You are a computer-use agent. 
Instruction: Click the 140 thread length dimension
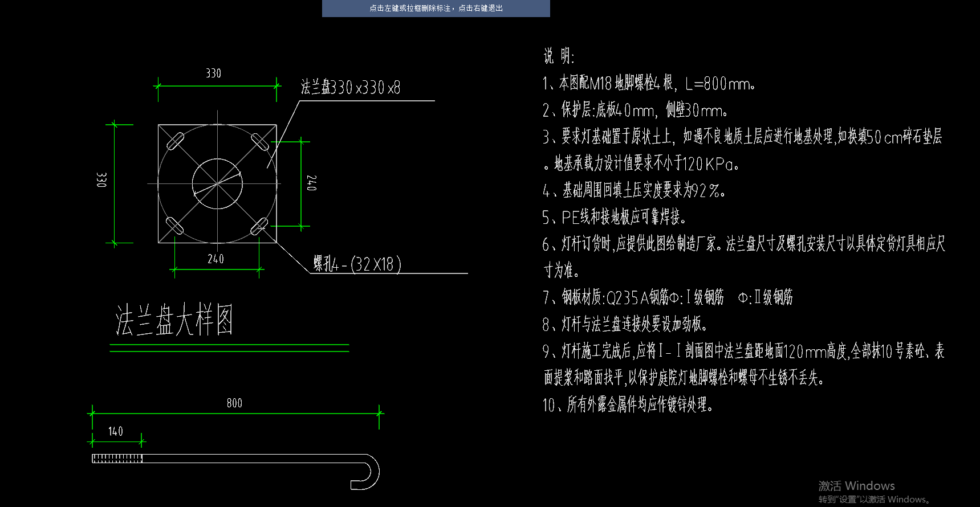116,431
